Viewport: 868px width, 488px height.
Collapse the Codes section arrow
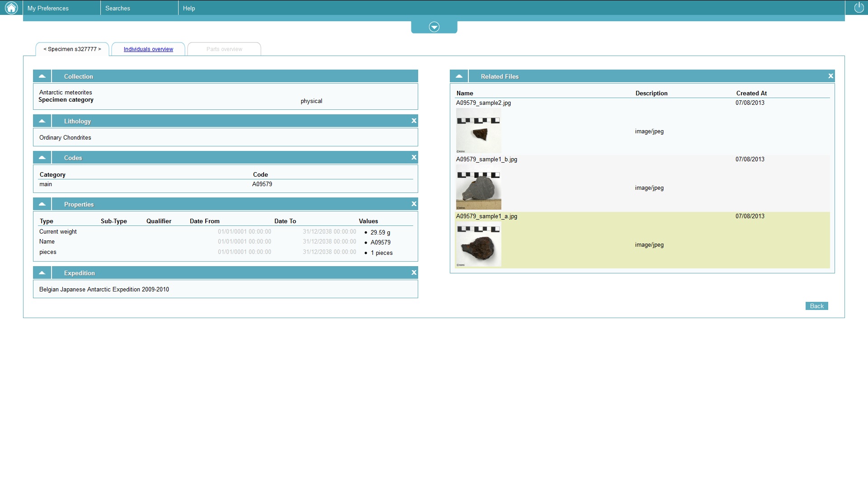tap(42, 157)
